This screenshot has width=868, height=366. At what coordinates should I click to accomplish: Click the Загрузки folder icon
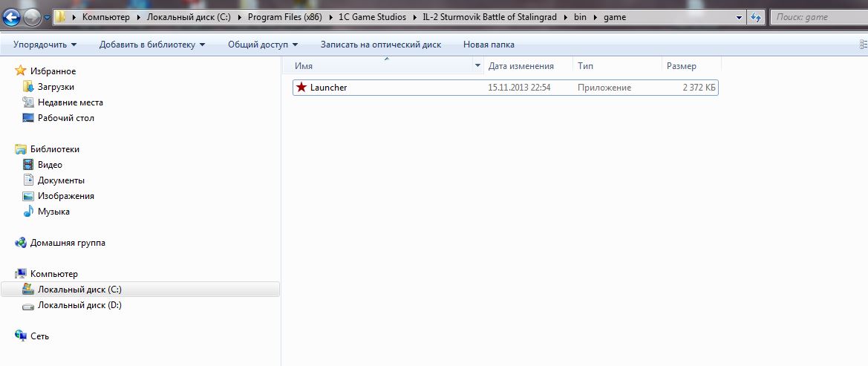click(28, 87)
